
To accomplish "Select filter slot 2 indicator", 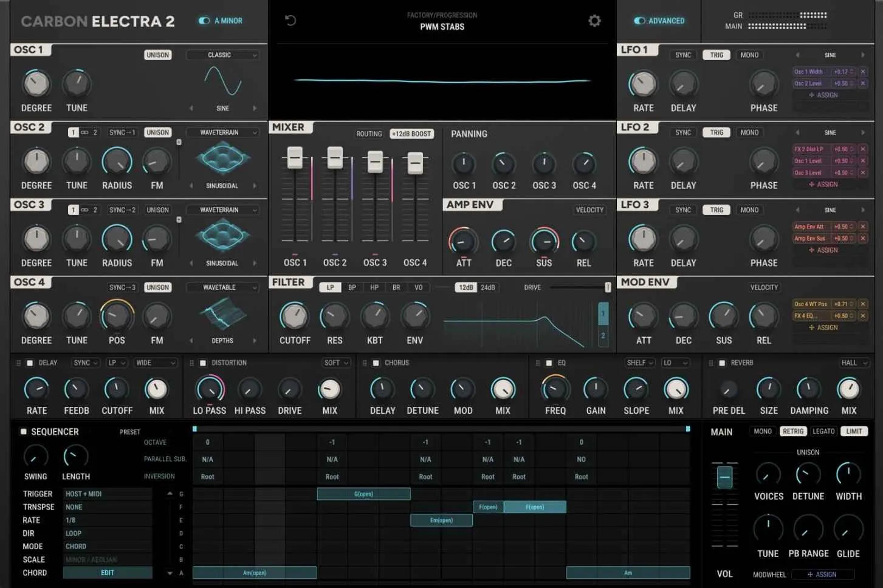I will pyautogui.click(x=603, y=335).
